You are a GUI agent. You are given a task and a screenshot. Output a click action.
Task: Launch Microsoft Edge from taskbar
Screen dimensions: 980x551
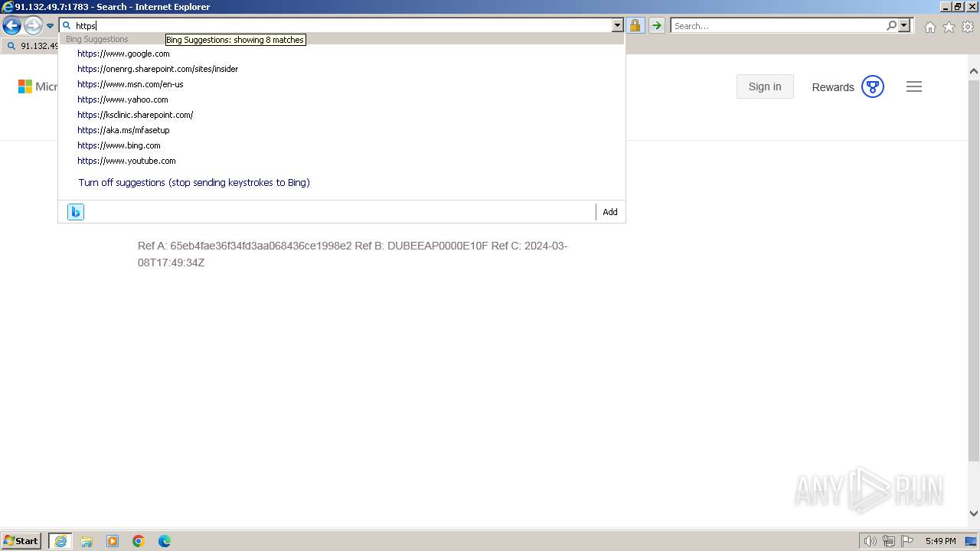[165, 541]
